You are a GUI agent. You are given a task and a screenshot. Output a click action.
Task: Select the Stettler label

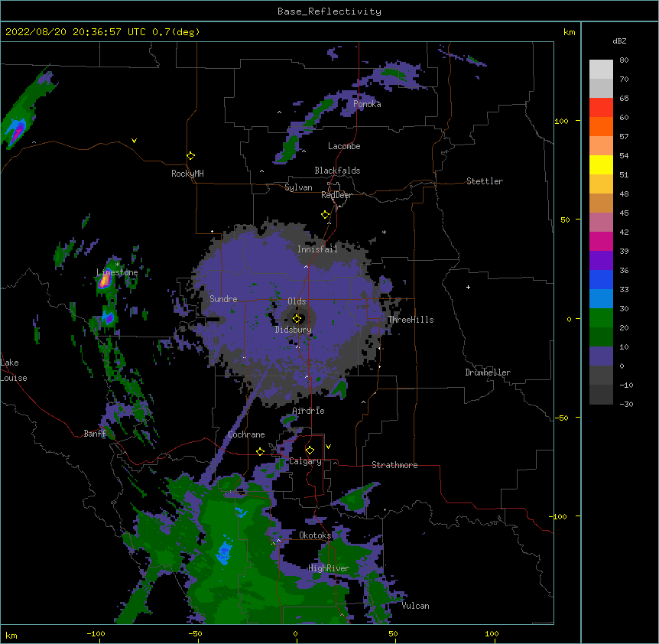[x=485, y=181]
